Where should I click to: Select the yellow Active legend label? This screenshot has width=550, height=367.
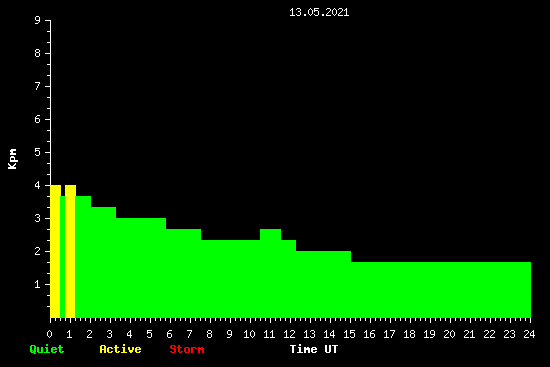120,349
